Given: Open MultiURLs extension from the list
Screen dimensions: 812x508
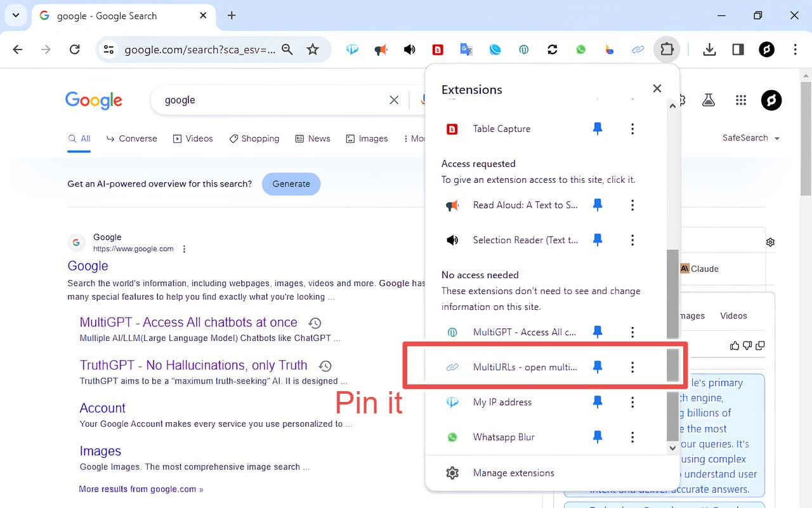Looking at the screenshot, I should tap(525, 367).
